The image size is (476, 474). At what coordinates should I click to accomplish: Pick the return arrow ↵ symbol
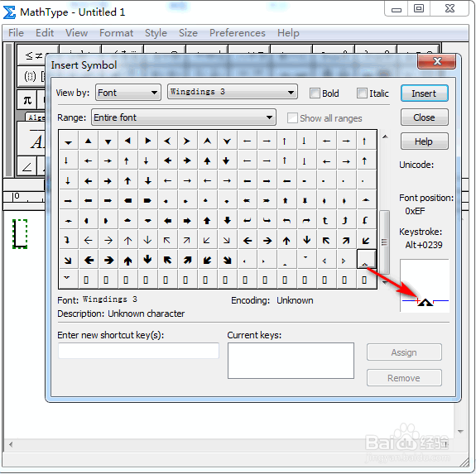pos(248,221)
